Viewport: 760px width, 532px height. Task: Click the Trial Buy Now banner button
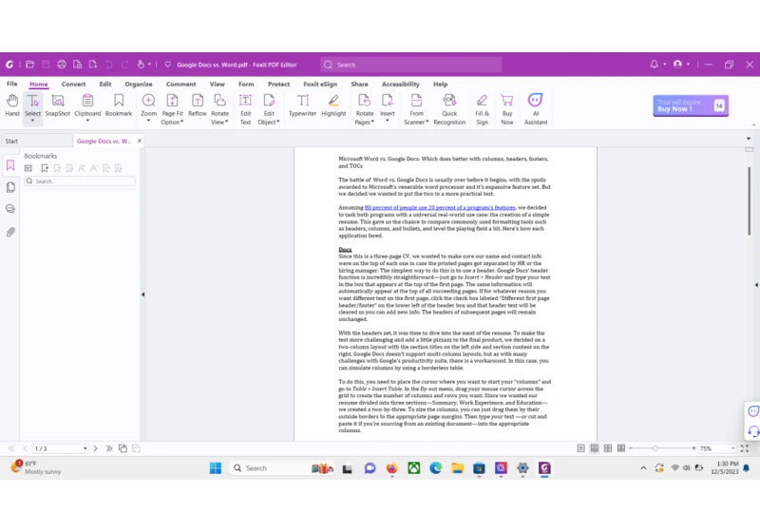pyautogui.click(x=691, y=105)
